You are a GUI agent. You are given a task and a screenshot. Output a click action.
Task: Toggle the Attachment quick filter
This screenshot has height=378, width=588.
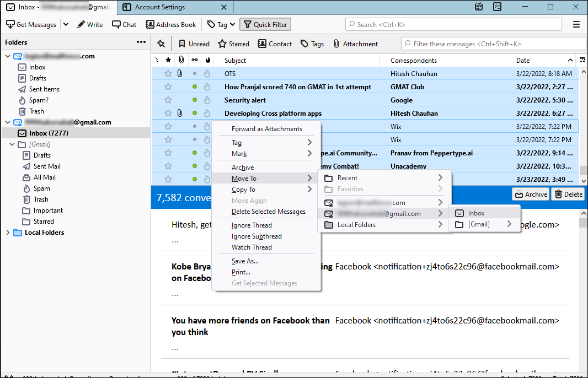tap(355, 44)
